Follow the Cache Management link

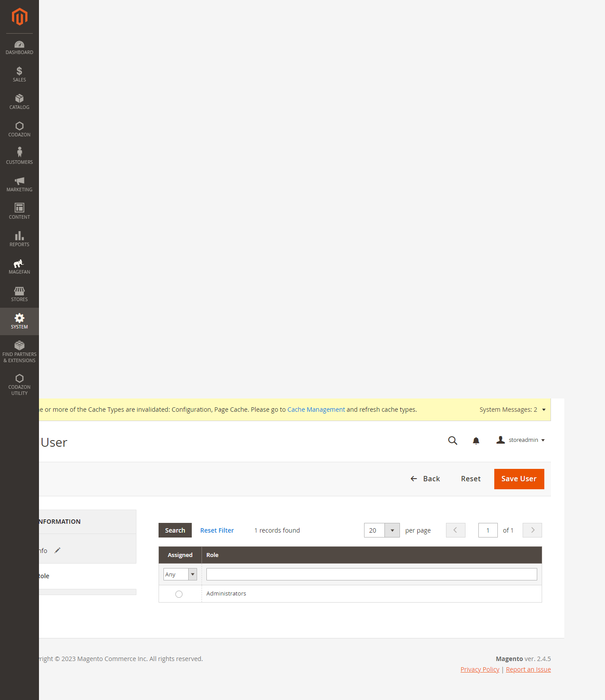pyautogui.click(x=316, y=410)
